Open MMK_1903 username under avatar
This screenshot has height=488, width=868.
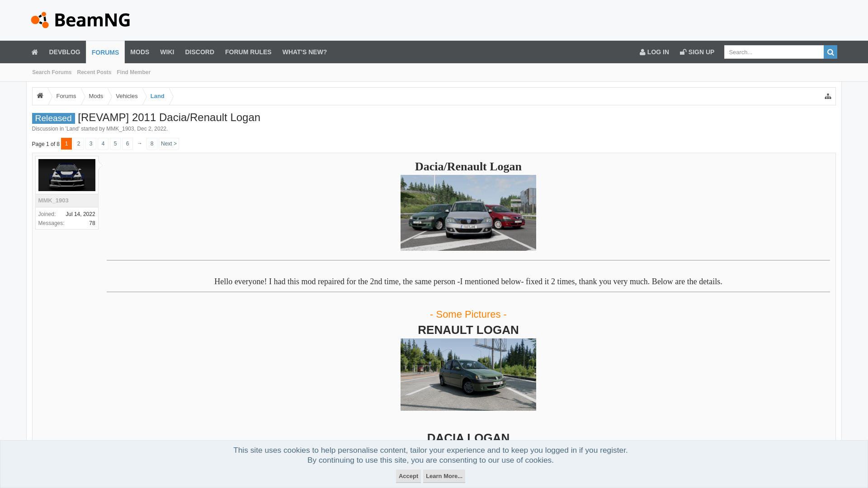53,201
